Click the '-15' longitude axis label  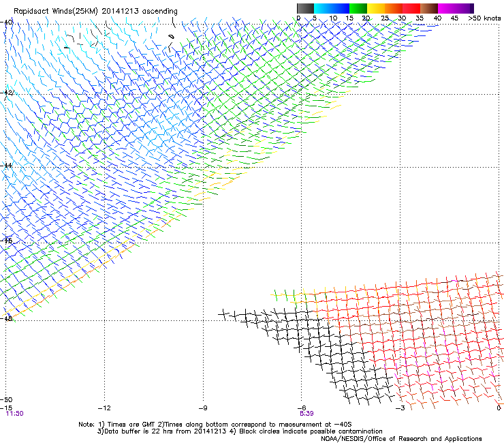(x=5, y=408)
